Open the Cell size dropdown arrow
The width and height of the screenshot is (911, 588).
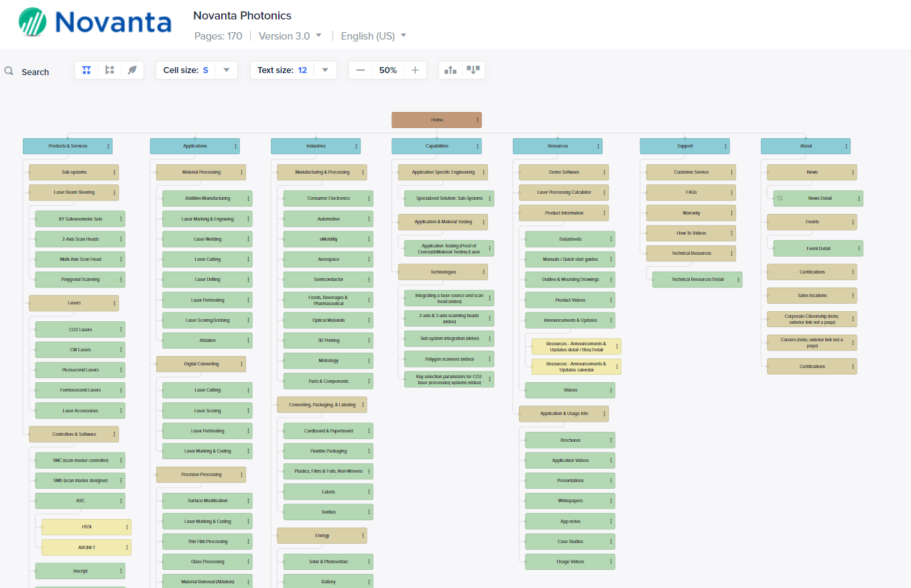pos(227,70)
